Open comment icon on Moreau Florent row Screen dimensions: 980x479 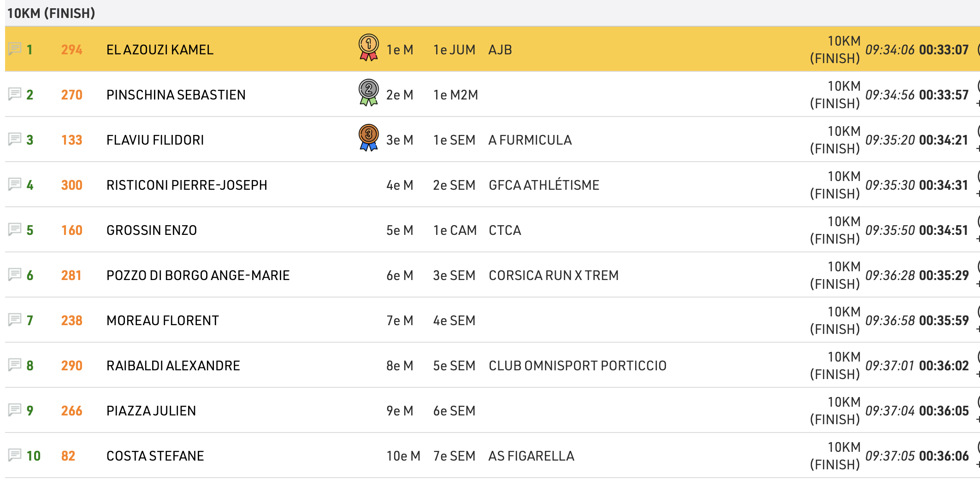(15, 320)
